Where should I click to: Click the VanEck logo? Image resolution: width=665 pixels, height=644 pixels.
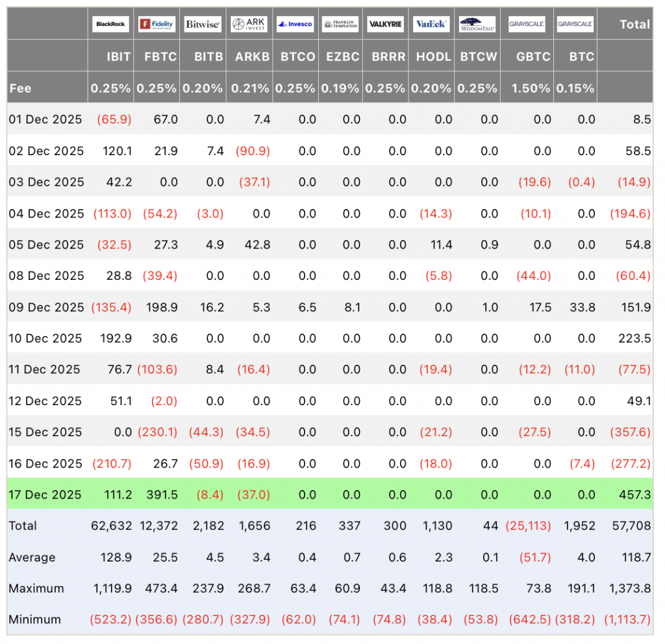point(431,24)
